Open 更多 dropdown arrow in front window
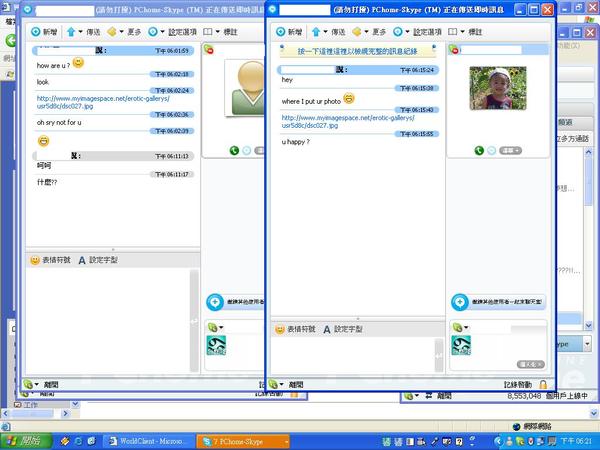The height and width of the screenshot is (450, 600). coord(366,32)
